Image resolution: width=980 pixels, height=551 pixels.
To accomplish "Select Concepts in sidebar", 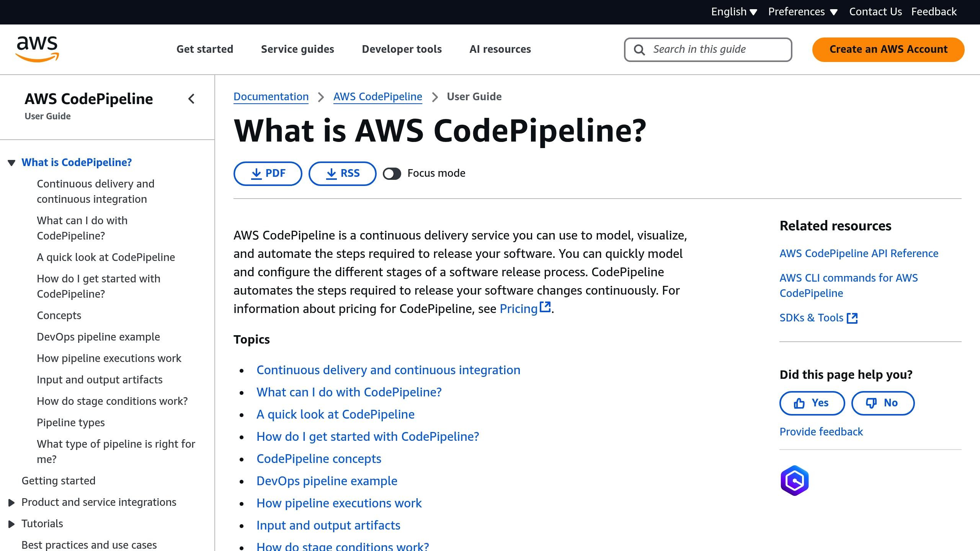I will (59, 316).
